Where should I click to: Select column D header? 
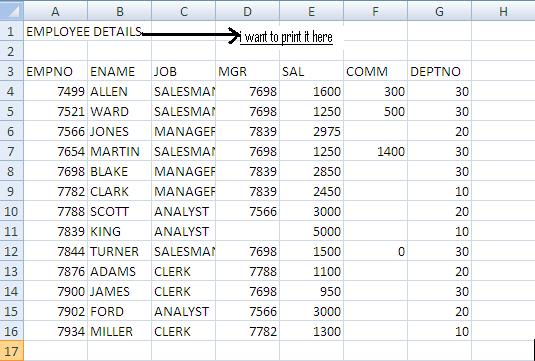(x=247, y=11)
